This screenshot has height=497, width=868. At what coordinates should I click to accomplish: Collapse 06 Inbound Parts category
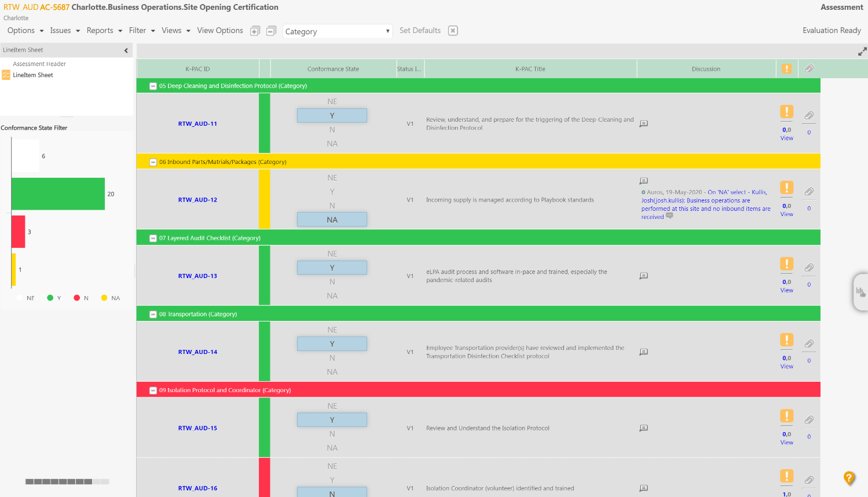click(x=153, y=162)
